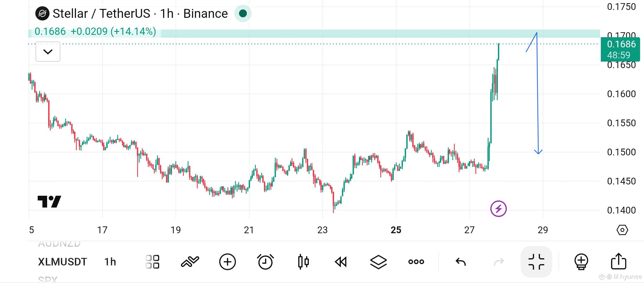Open the layouts grid icon
This screenshot has height=283, width=644.
[152, 262]
